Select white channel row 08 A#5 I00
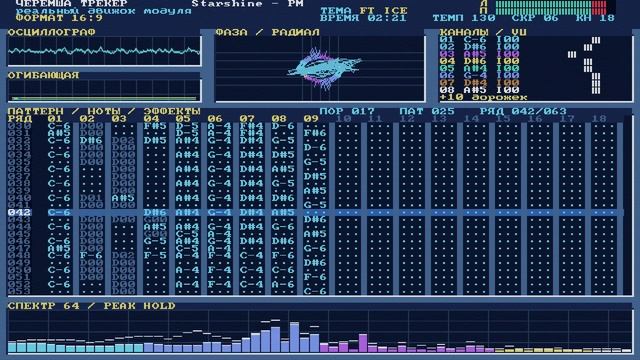This screenshot has width=640, height=360. point(480,90)
